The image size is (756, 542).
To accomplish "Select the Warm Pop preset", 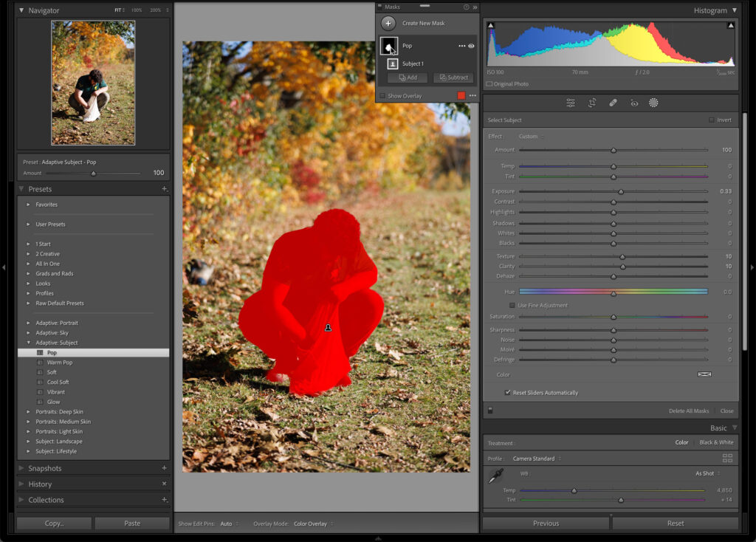I will pos(60,363).
